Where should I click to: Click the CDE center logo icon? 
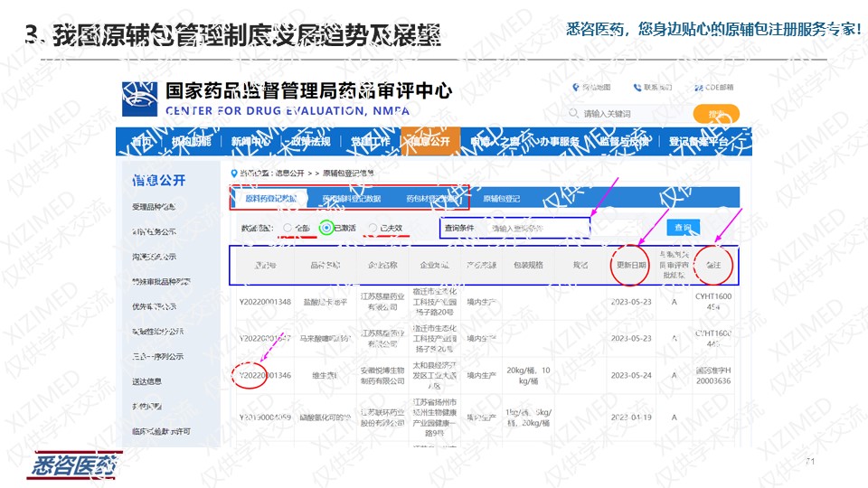pyautogui.click(x=141, y=99)
